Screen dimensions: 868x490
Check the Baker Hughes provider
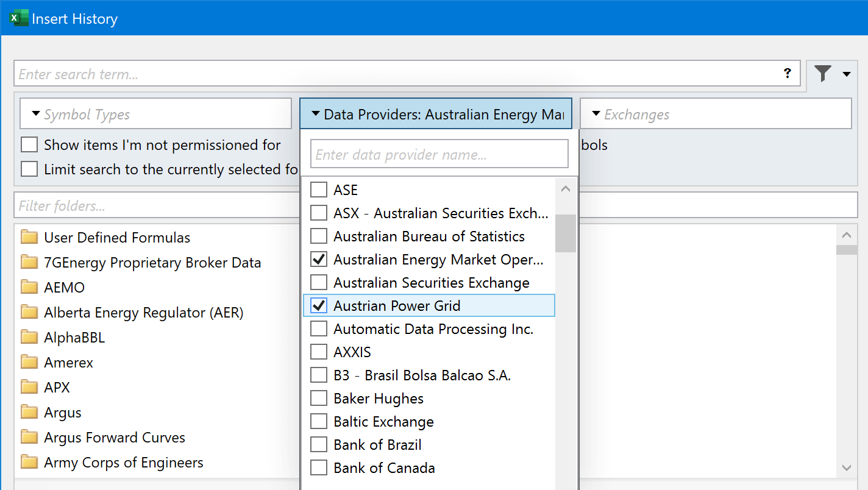(x=319, y=399)
